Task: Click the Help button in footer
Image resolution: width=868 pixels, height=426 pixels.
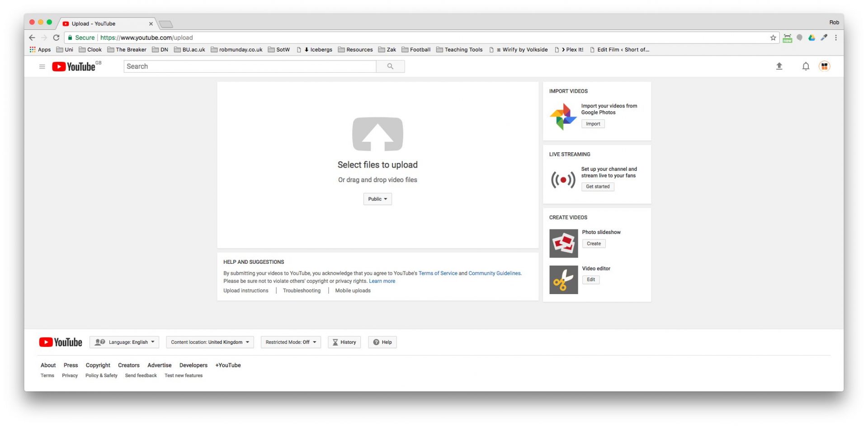Action: [382, 342]
